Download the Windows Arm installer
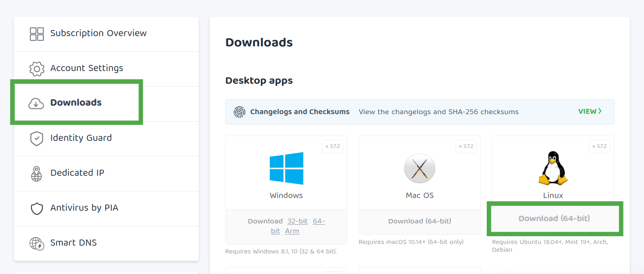 (292, 231)
